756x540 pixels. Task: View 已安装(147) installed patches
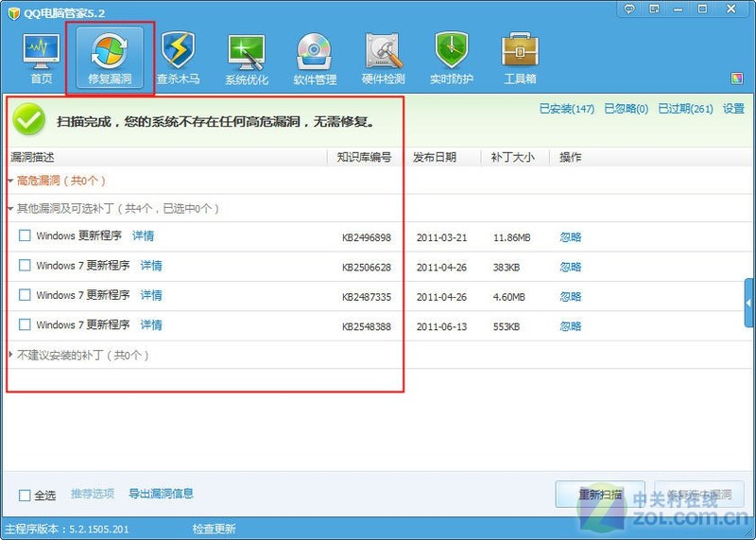(566, 109)
